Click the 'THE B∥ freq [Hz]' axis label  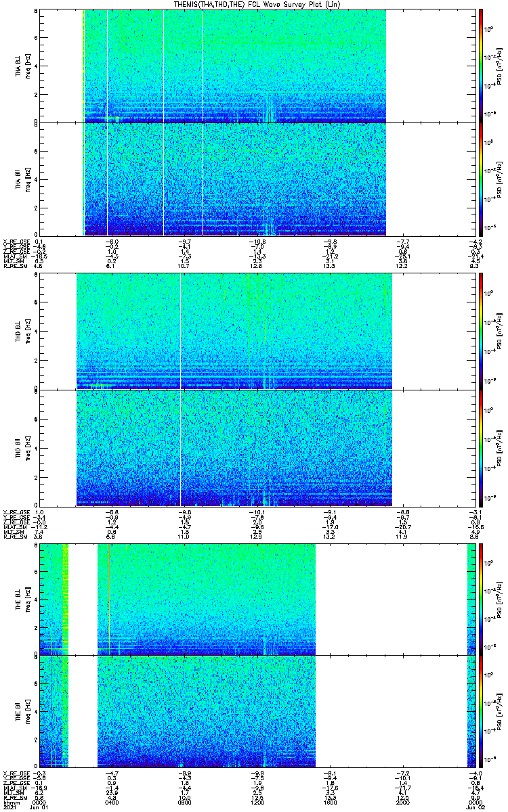[22, 710]
